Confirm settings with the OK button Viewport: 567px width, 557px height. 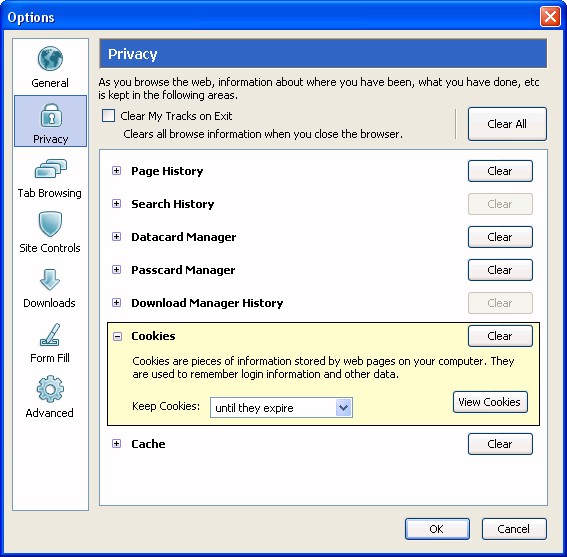click(x=437, y=529)
